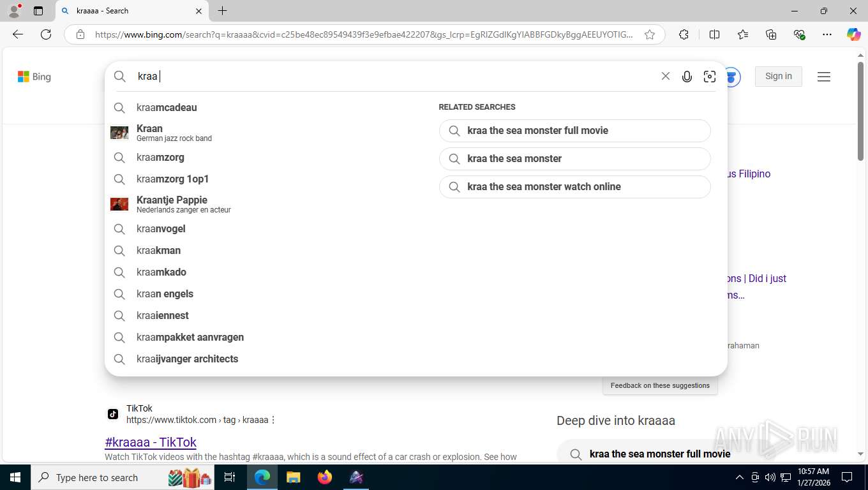This screenshot has height=490, width=868.
Task: Click Sign in button
Action: (779, 76)
